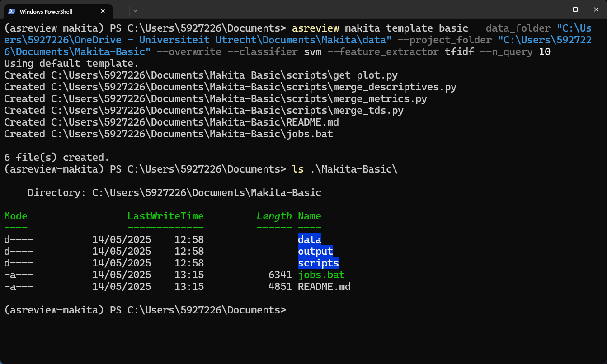Click the 'Length' column header

tap(274, 216)
